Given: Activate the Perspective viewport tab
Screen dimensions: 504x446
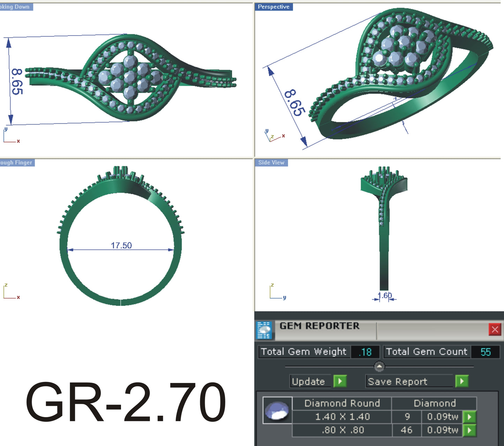Looking at the screenshot, I should (273, 7).
